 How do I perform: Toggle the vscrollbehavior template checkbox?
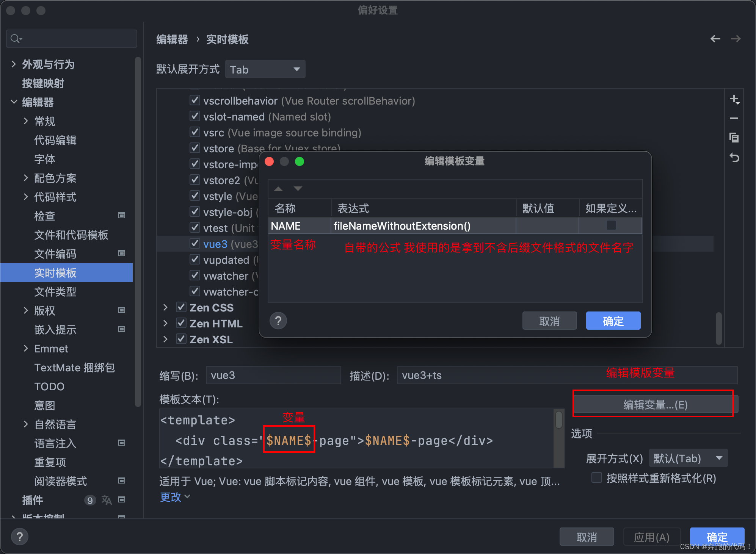195,100
